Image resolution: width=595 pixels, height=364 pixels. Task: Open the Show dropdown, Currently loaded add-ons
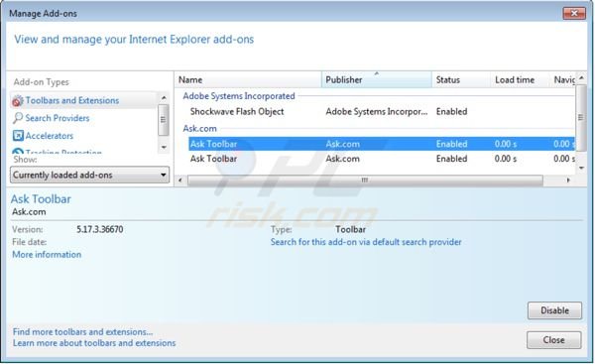pos(89,175)
